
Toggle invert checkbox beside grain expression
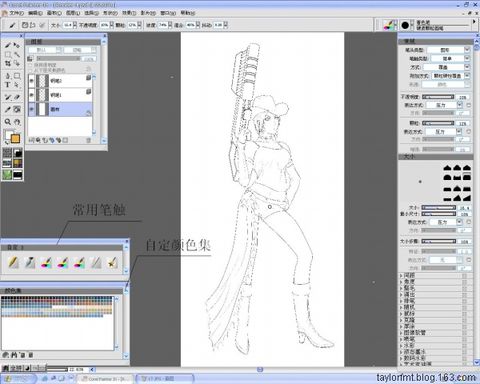point(469,132)
